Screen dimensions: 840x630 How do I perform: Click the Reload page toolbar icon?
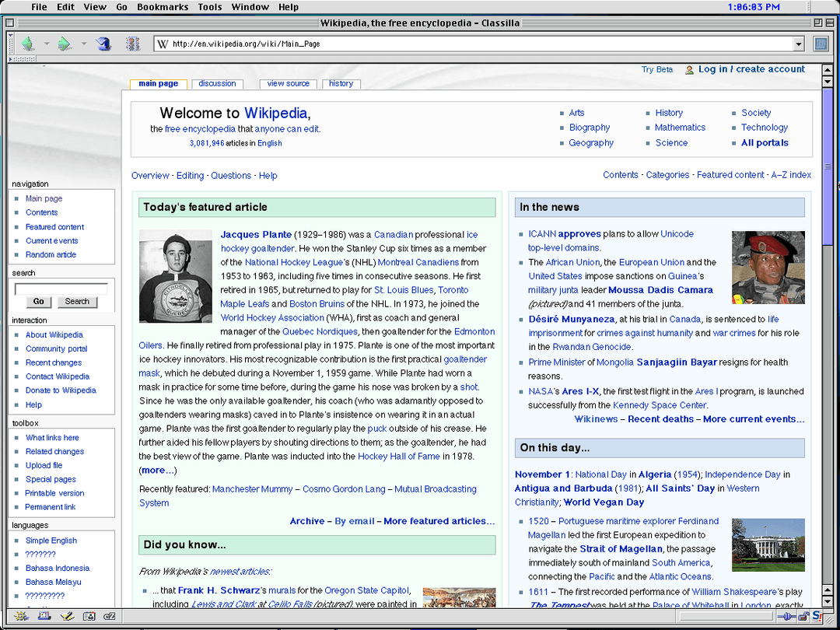[x=103, y=43]
